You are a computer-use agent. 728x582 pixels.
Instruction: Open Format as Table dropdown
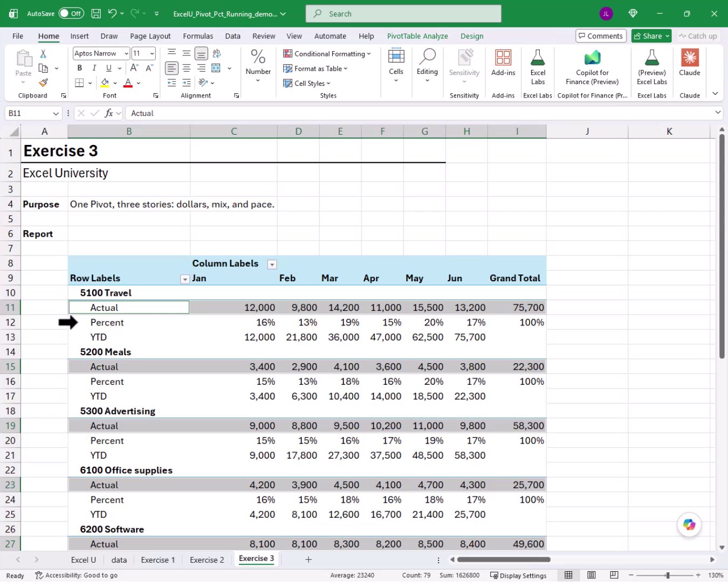(315, 68)
